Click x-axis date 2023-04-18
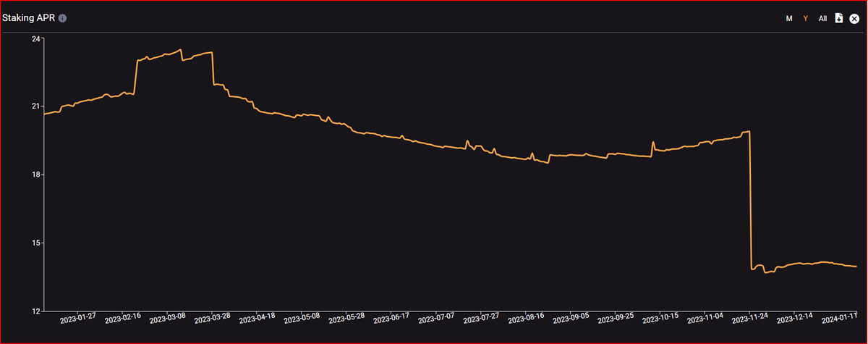868x344 pixels. [x=257, y=317]
